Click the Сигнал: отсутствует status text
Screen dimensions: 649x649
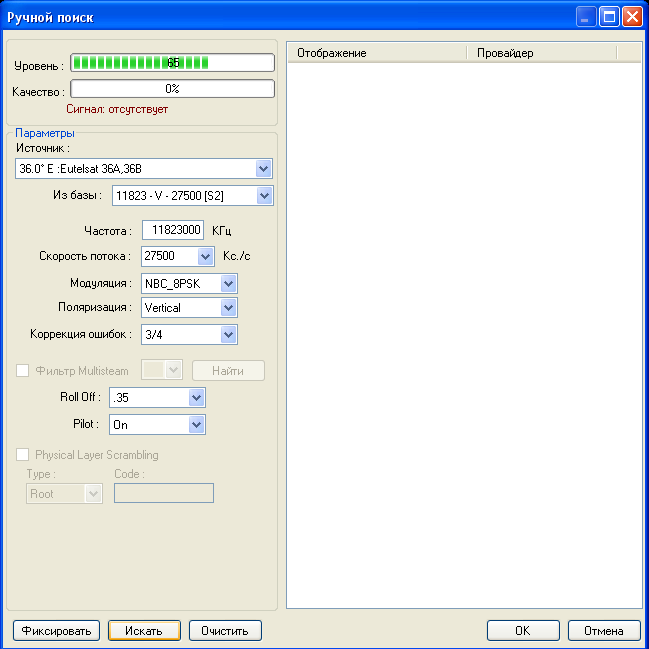pyautogui.click(x=117, y=109)
